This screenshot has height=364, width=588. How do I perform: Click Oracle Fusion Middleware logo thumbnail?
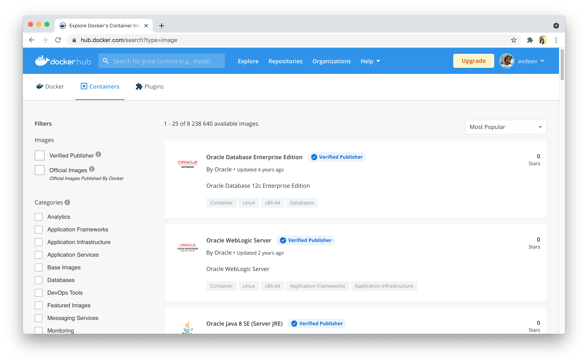click(187, 247)
